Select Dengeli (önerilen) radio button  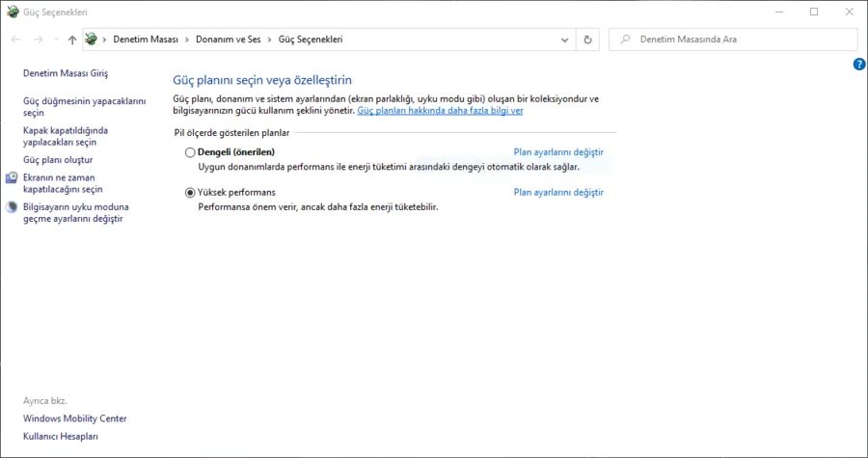[190, 152]
